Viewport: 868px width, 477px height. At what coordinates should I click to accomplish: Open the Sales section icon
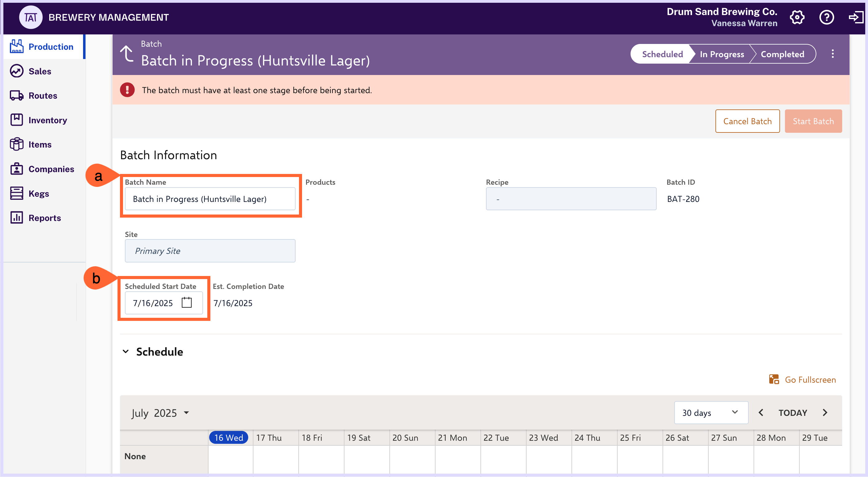(17, 71)
